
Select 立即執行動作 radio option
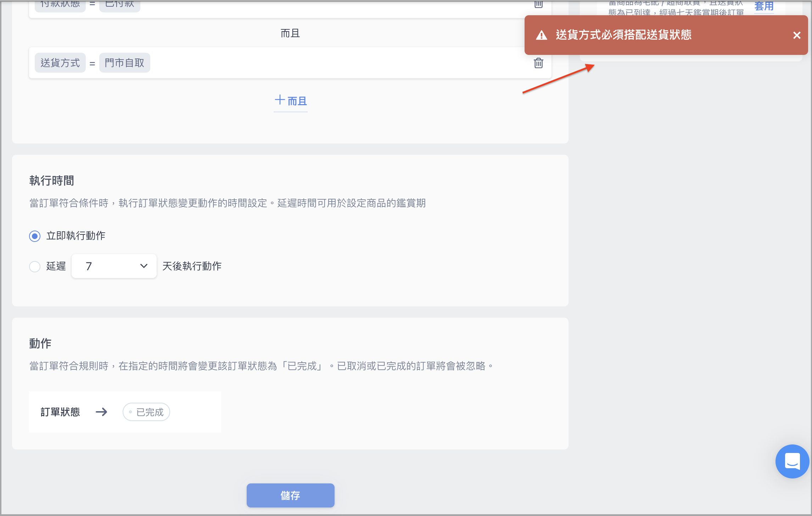35,236
